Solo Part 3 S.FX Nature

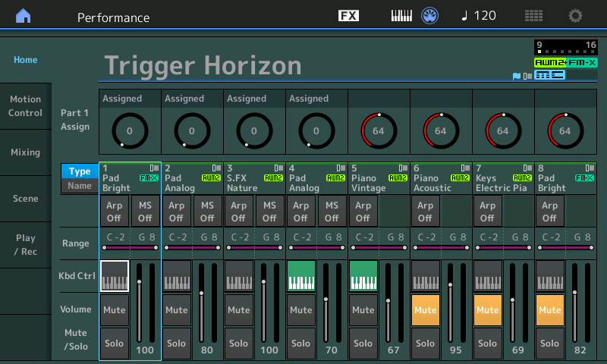(239, 344)
